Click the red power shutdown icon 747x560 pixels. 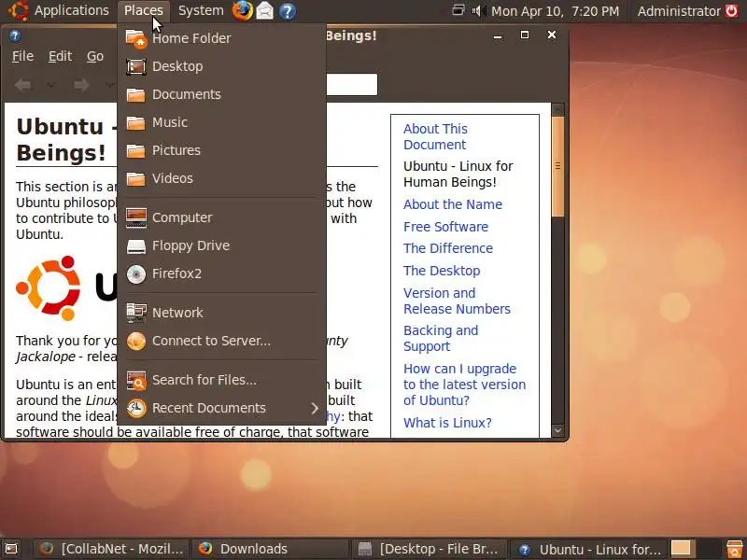point(732,10)
